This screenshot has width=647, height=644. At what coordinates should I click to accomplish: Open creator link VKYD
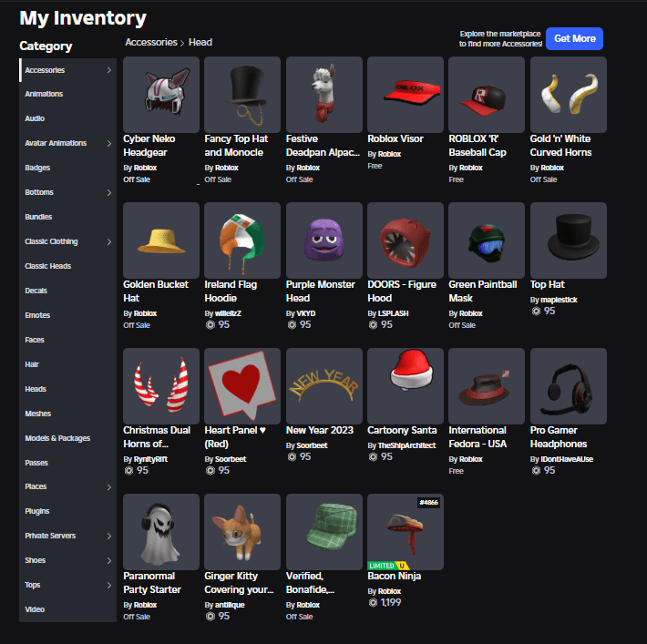(x=306, y=313)
